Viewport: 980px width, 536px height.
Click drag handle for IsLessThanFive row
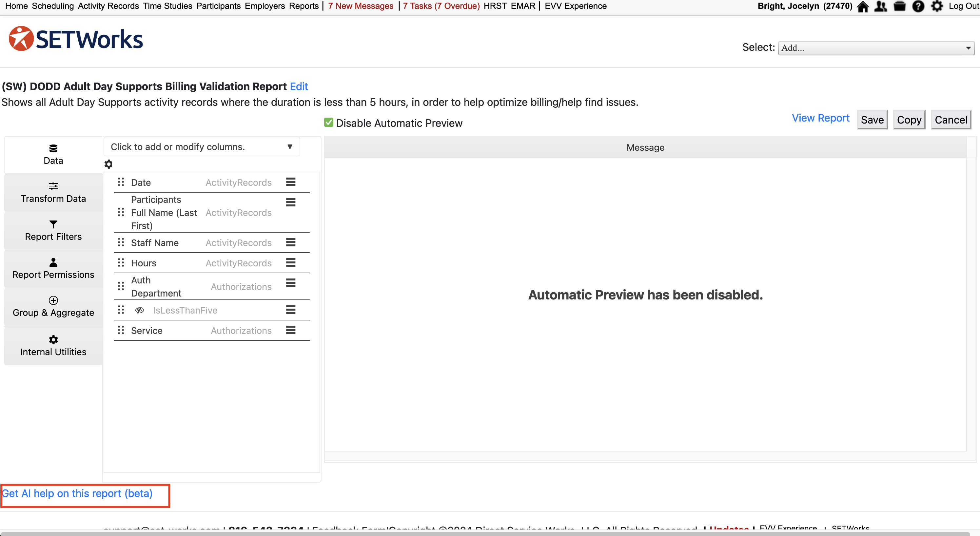(x=121, y=310)
